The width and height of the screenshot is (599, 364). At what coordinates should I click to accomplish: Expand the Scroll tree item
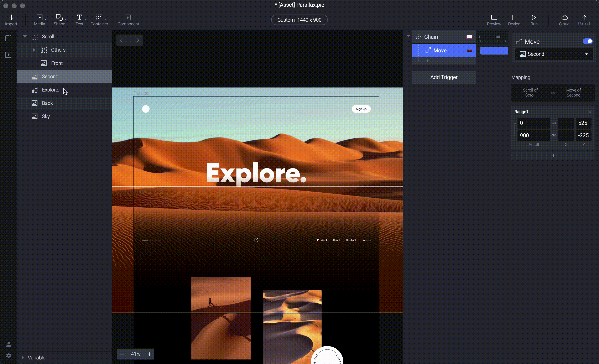coord(24,36)
